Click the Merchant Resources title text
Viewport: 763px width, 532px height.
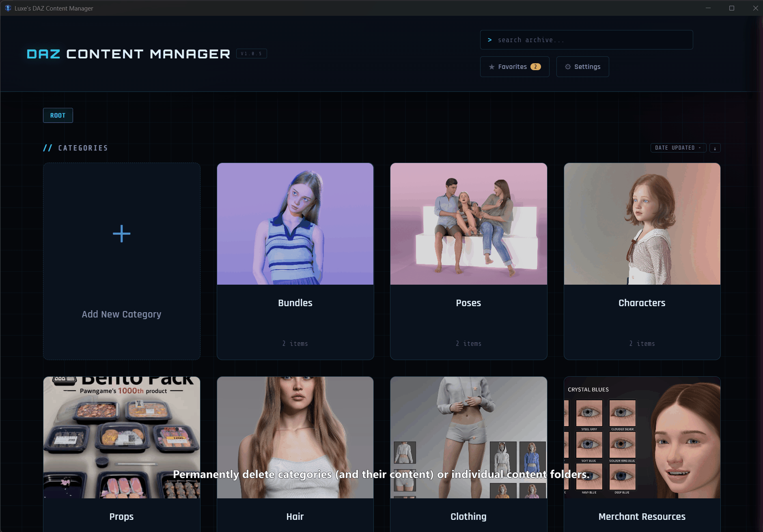[642, 517]
